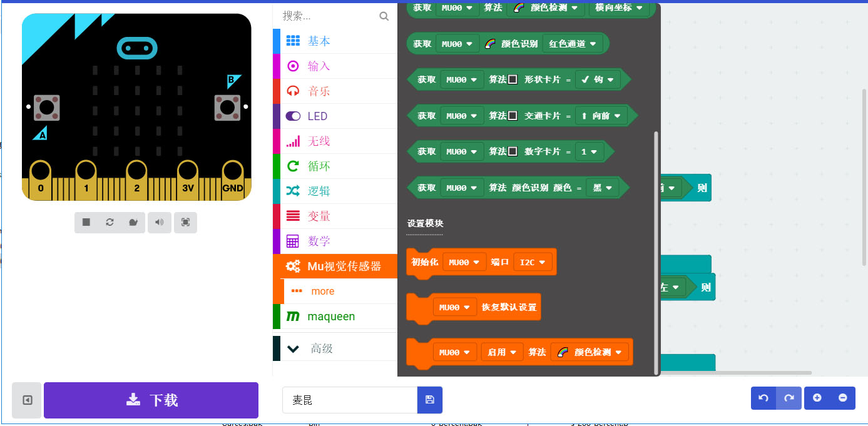This screenshot has width=868, height=426.
Task: Click the 数字卡片 algorithm square icon
Action: 513,151
